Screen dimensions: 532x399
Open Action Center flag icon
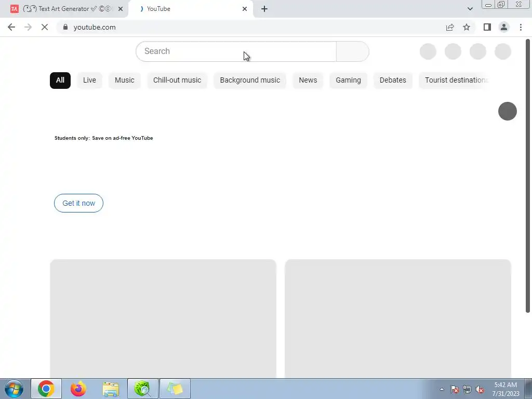(455, 389)
